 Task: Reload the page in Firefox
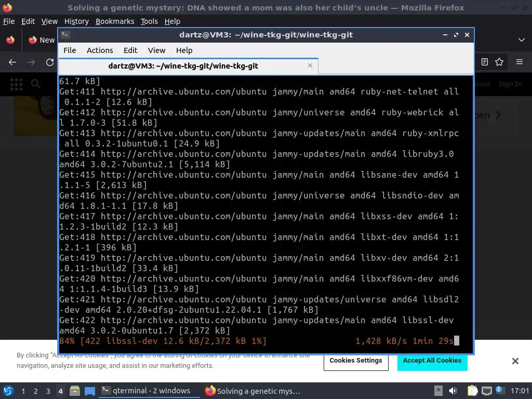coord(50,62)
